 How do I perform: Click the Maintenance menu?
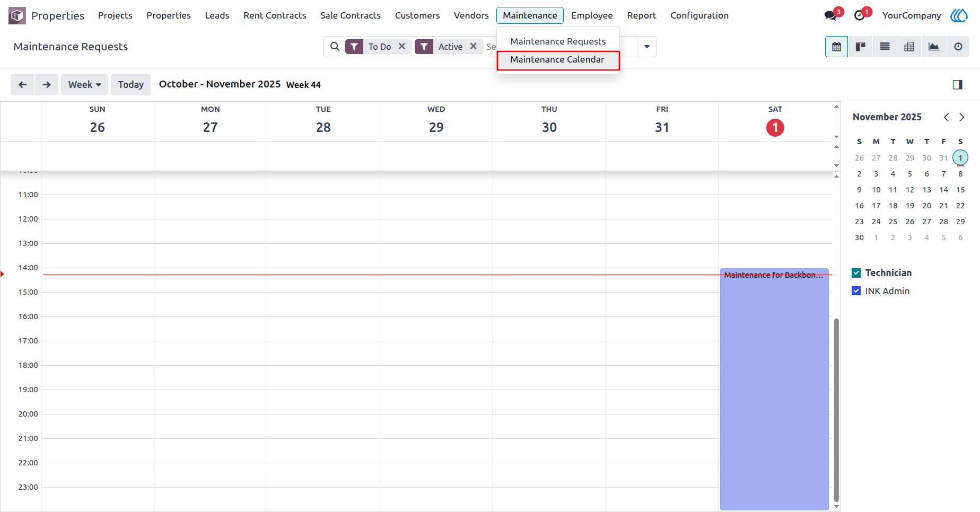pos(530,15)
